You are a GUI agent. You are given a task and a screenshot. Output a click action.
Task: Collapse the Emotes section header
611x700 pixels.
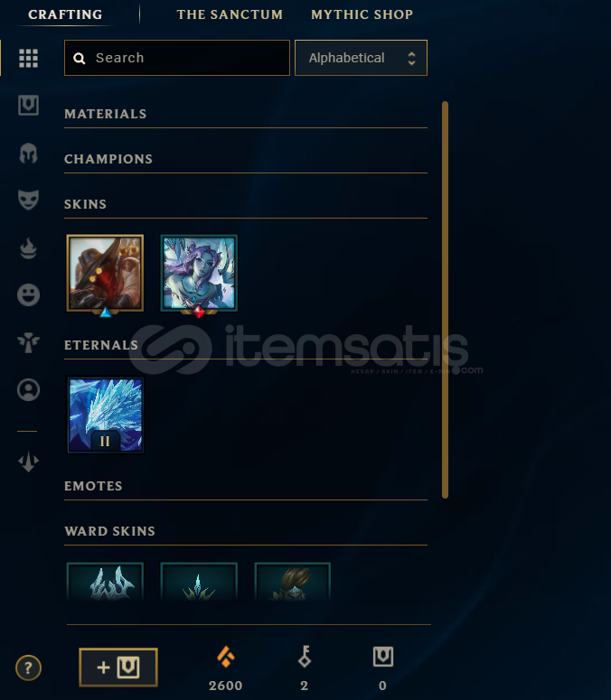click(246, 486)
